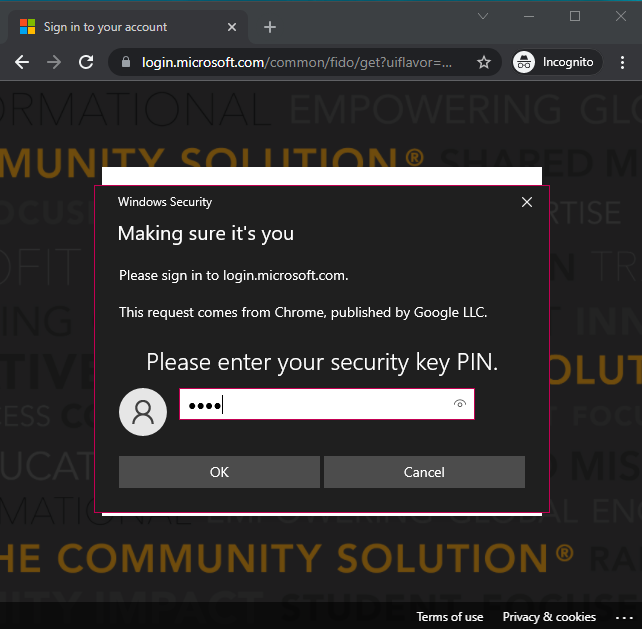
Task: Click the Incognito profile indicator
Action: [554, 62]
